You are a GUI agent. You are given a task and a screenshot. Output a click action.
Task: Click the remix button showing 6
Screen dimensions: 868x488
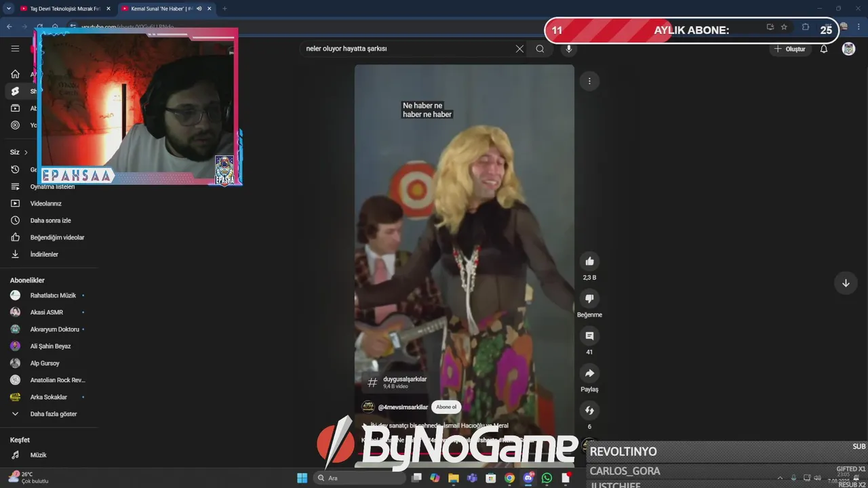(x=589, y=410)
